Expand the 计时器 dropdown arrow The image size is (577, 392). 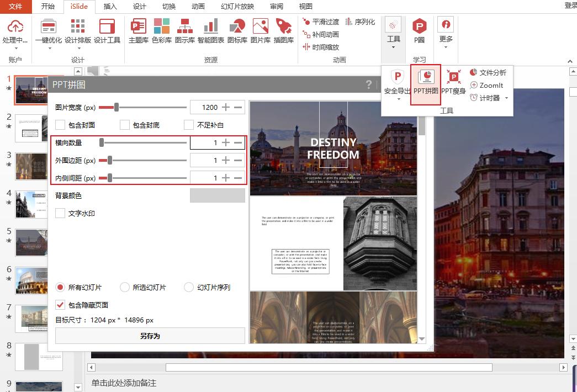pos(506,98)
